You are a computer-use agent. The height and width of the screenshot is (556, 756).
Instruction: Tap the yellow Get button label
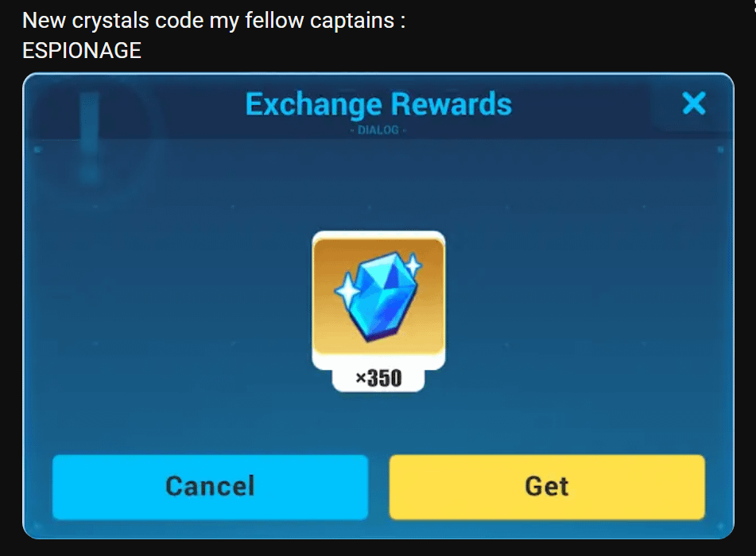(x=547, y=486)
